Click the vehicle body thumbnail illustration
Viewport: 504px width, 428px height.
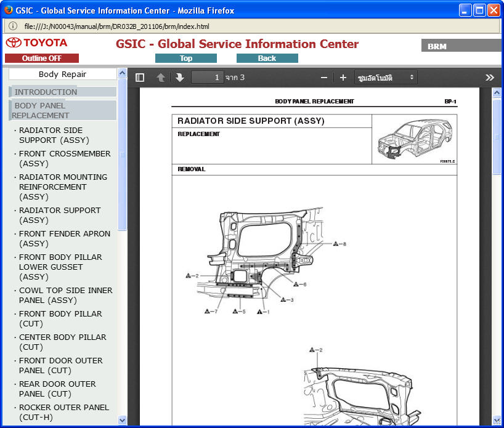click(415, 139)
